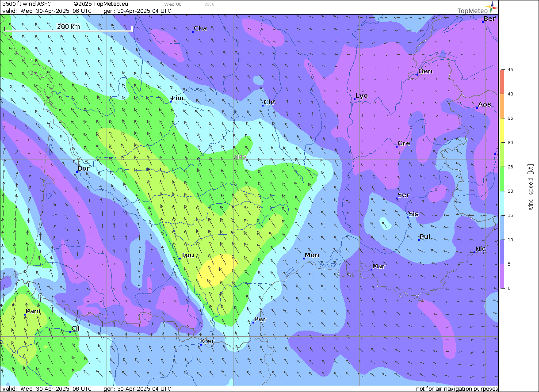
Task: Pick the yellow 30–35 kt legend band
Action: tap(502, 130)
